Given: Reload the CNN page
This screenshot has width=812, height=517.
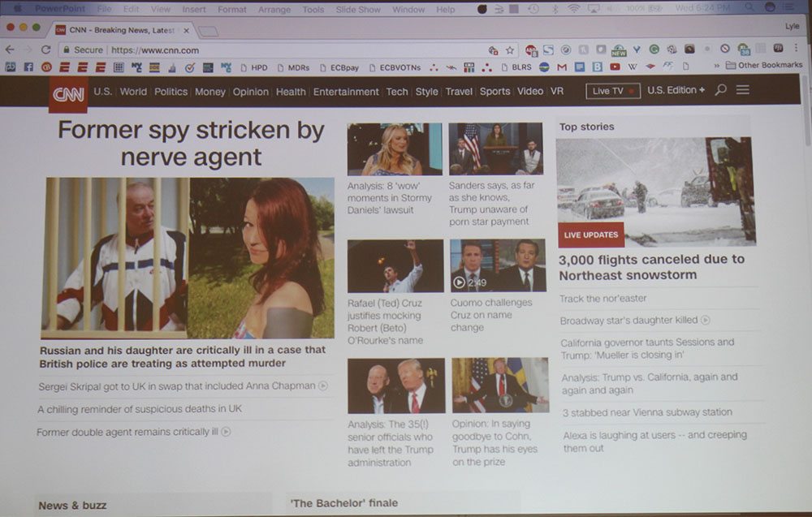Looking at the screenshot, I should [x=45, y=50].
